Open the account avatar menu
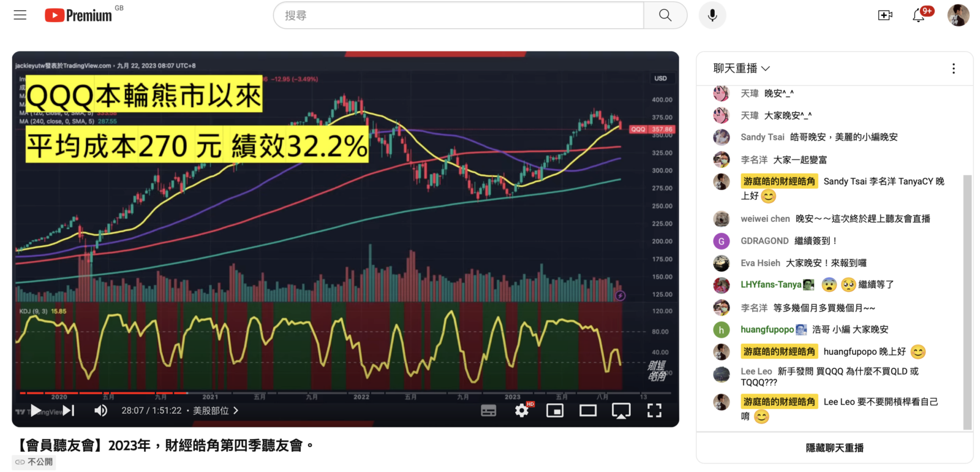This screenshot has height=472, width=980. 958,15
